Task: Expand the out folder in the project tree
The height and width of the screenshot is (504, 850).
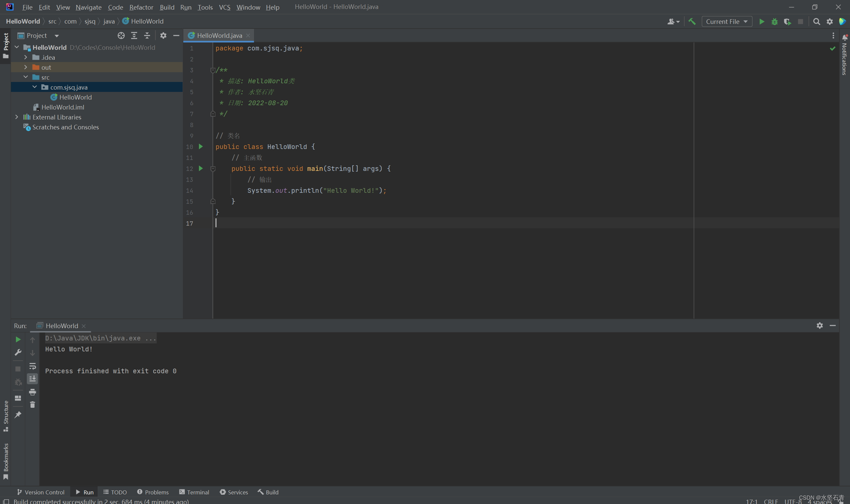Action: point(26,67)
